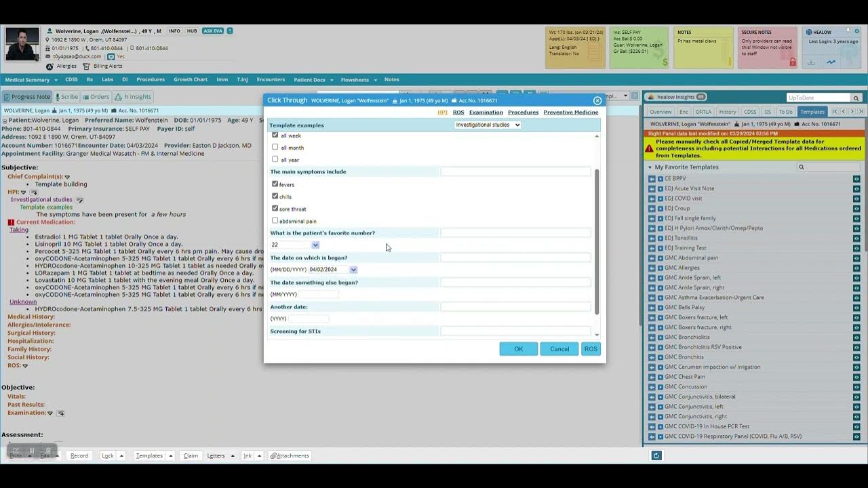Click refresh icon at bottom of right panel
The image size is (868, 488).
pos(656,455)
